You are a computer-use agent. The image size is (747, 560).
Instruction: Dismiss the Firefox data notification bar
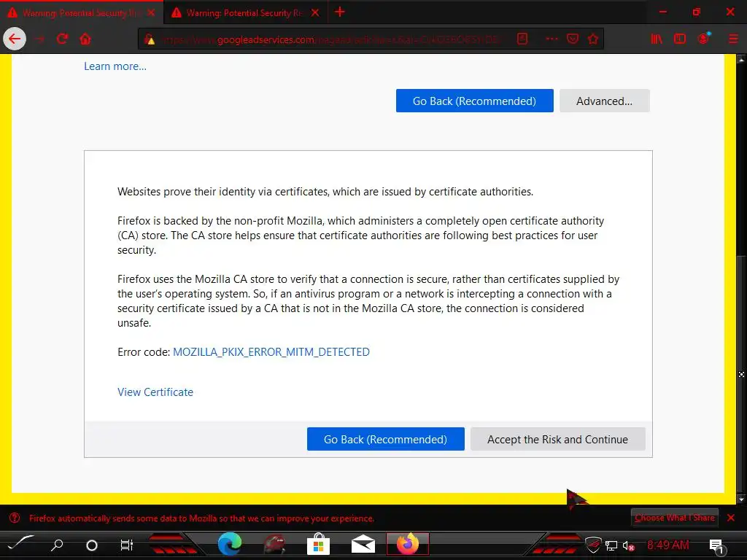(731, 518)
